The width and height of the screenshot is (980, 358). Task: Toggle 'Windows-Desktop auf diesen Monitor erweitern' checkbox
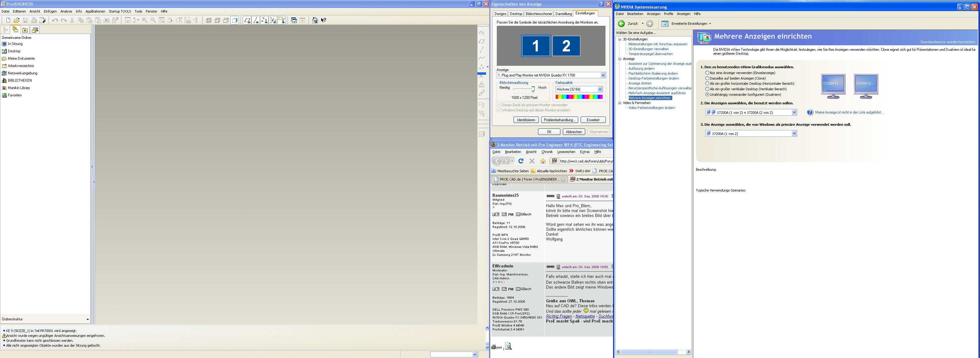tap(499, 110)
